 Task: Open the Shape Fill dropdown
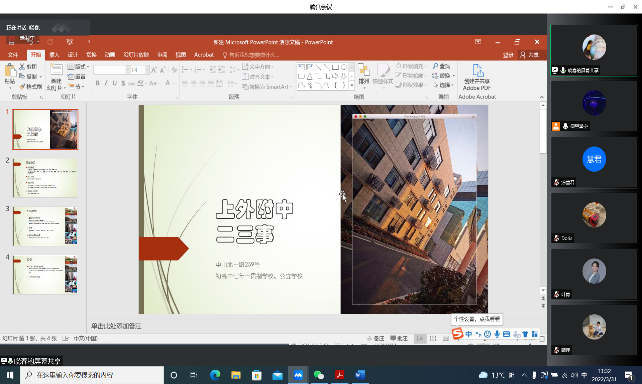411,66
